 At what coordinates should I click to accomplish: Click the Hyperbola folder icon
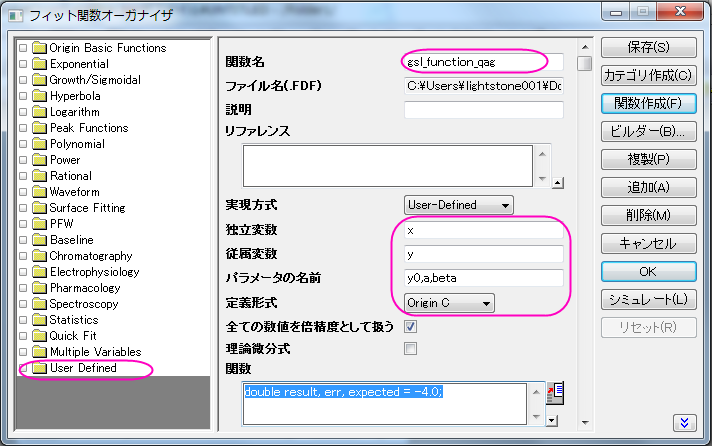[40, 96]
